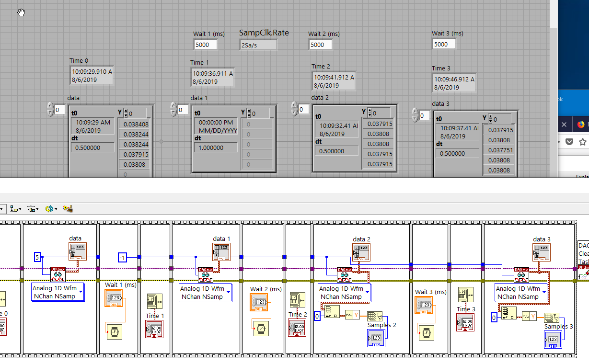Viewport: 589px width, 364px height.
Task: Click the Clean Up Diagram toolbar icon
Action: point(68,209)
